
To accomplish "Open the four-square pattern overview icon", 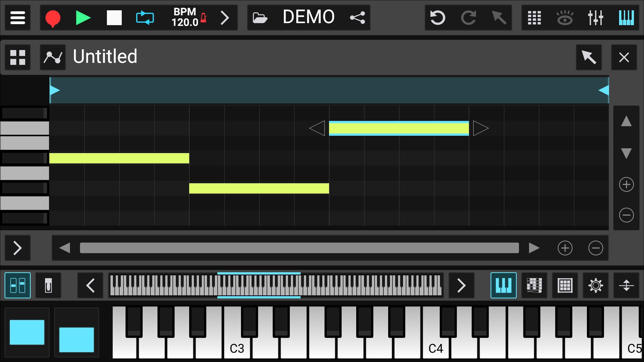I will (18, 57).
